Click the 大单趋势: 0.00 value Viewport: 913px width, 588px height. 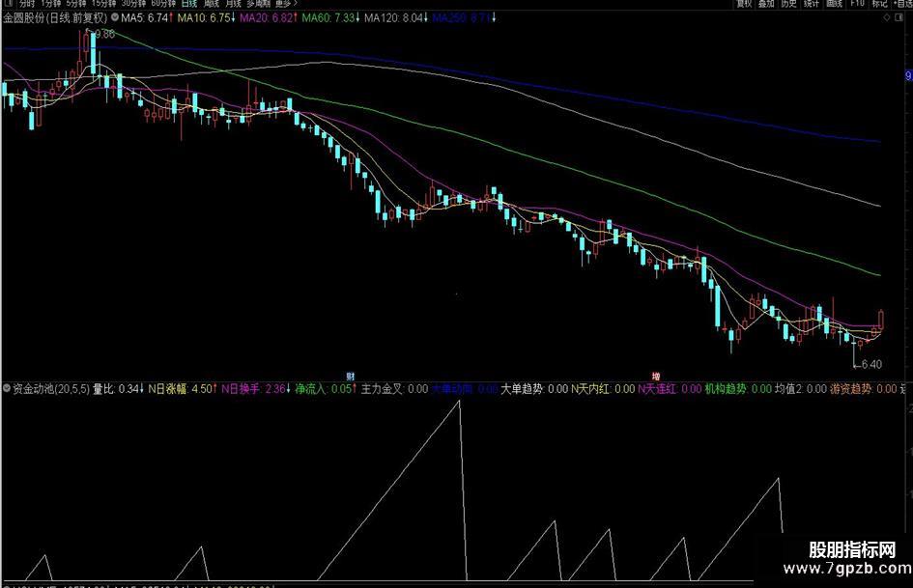pyautogui.click(x=534, y=388)
